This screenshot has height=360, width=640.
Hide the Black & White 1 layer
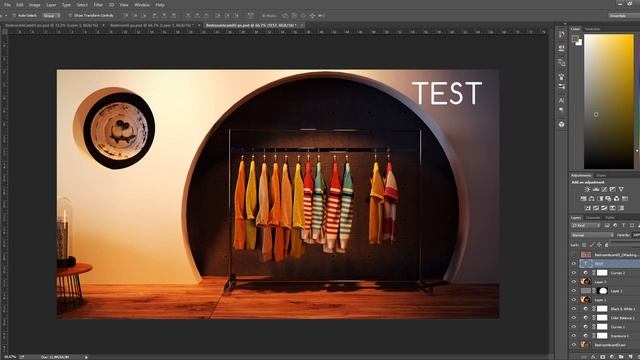573,309
